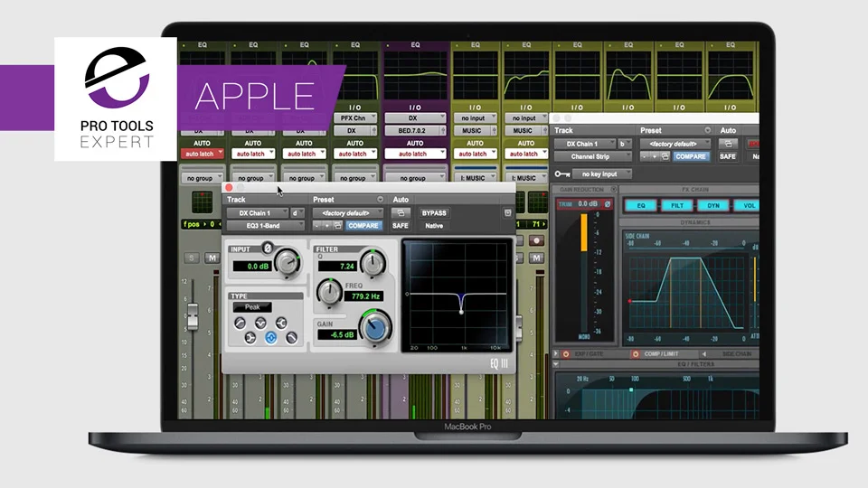Click the EQ3 previous preset minus button
Viewport: 868px width, 488px height.
pyautogui.click(x=316, y=226)
